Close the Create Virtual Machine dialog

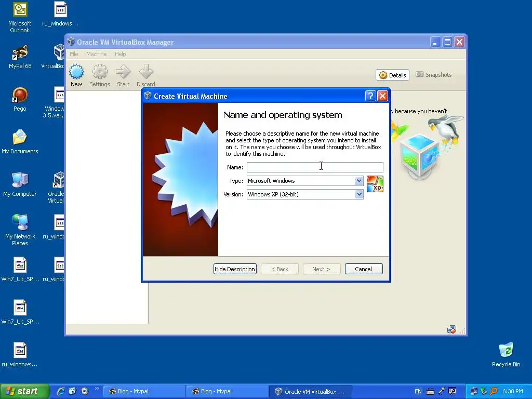point(383,96)
